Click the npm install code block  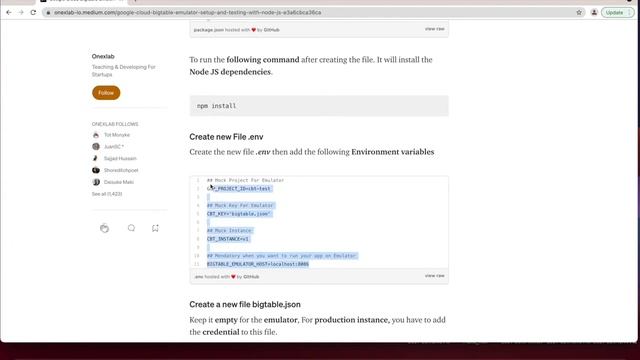pyautogui.click(x=319, y=106)
